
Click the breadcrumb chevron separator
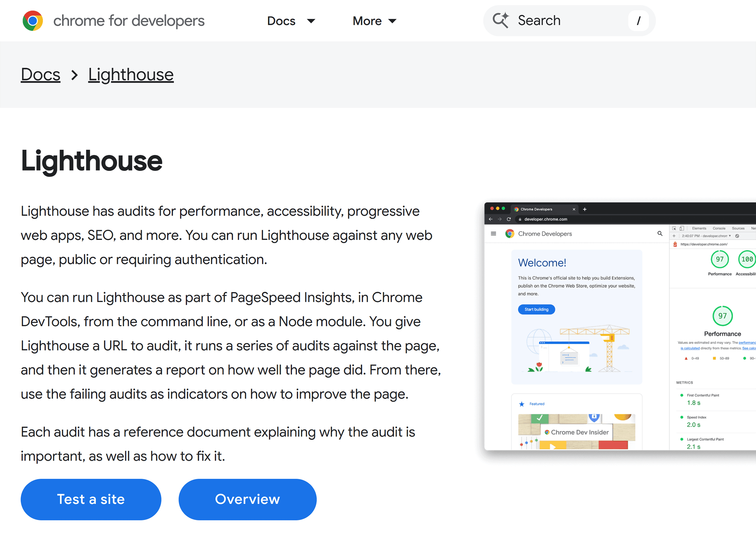pyautogui.click(x=74, y=75)
